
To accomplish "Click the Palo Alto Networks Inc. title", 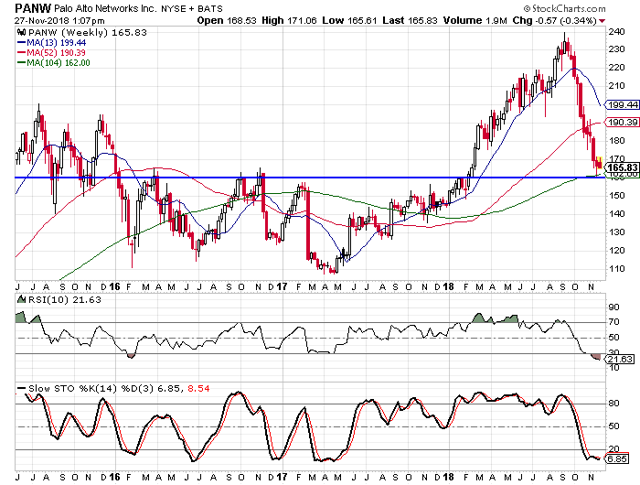I will (x=105, y=8).
